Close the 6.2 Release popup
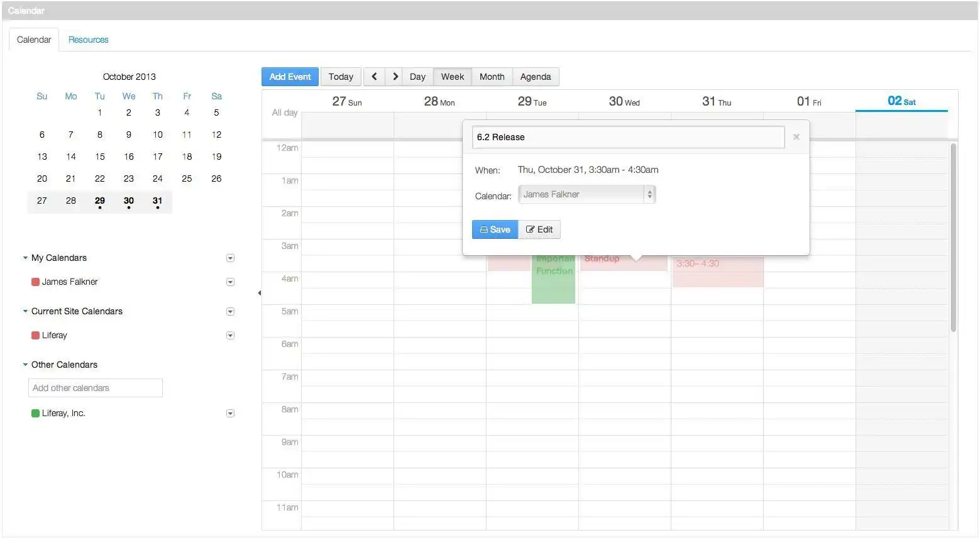This screenshot has height=540, width=980. click(796, 137)
